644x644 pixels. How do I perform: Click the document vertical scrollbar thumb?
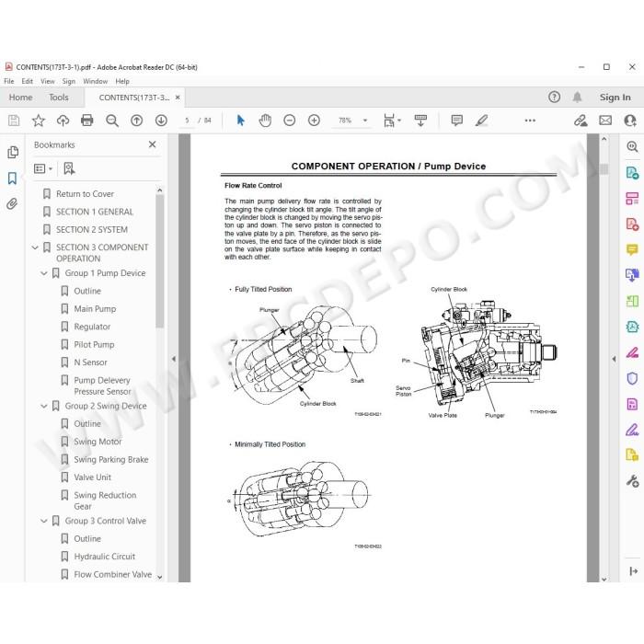[x=604, y=168]
